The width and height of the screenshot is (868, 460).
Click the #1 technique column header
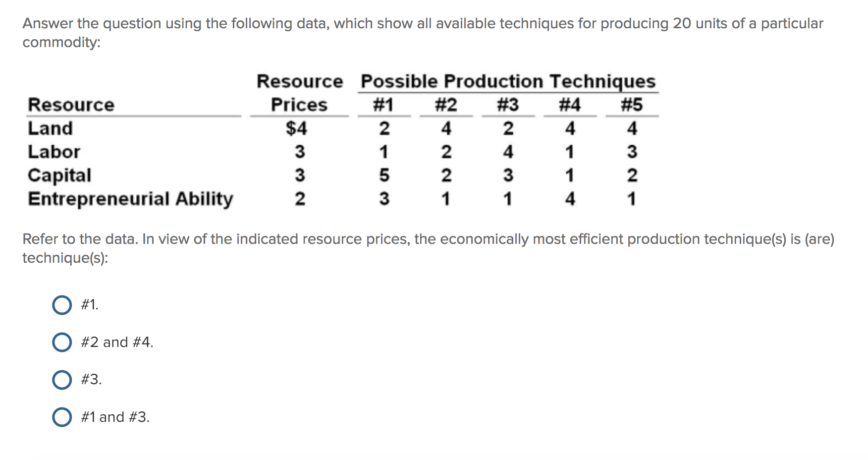(x=383, y=105)
